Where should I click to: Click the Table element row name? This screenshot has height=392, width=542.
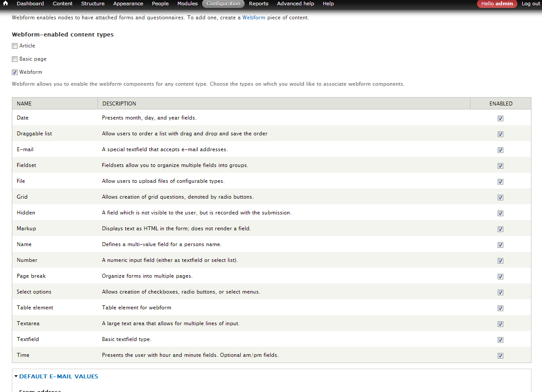click(x=35, y=308)
